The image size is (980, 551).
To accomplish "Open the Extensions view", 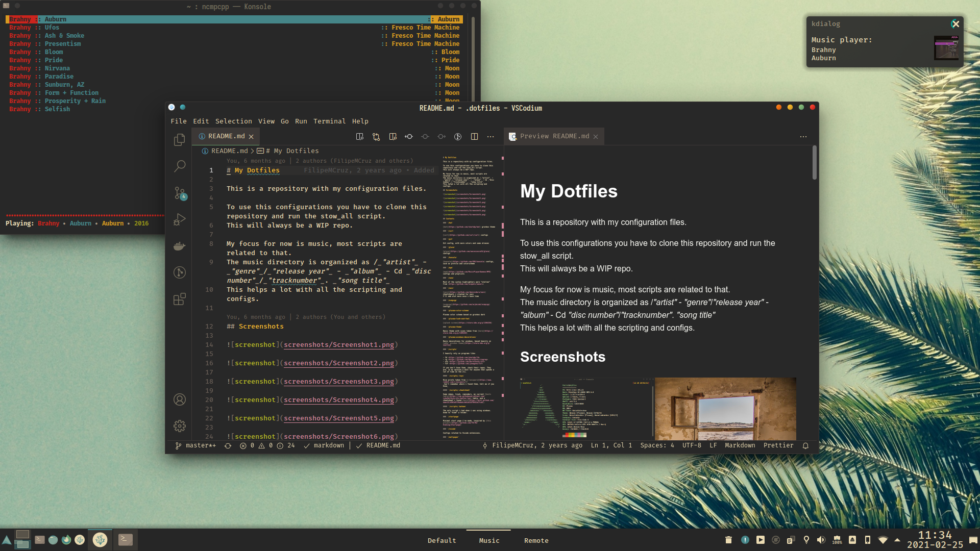I will [x=179, y=299].
